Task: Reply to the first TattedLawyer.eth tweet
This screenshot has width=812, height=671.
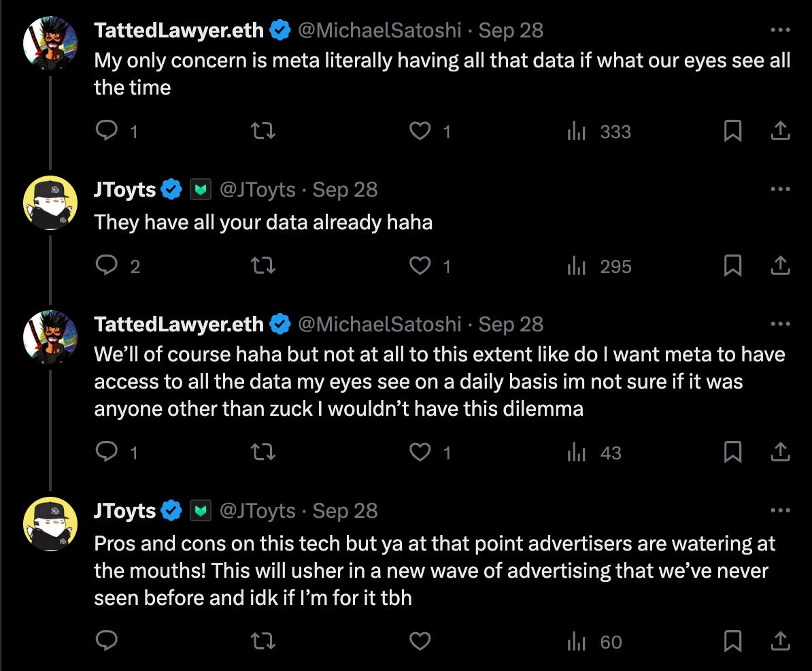Action: (107, 131)
